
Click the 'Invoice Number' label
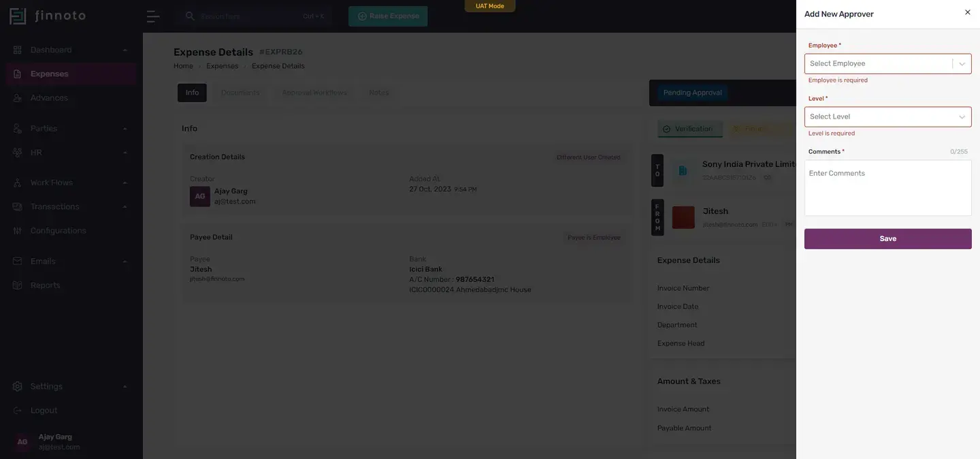(x=683, y=289)
